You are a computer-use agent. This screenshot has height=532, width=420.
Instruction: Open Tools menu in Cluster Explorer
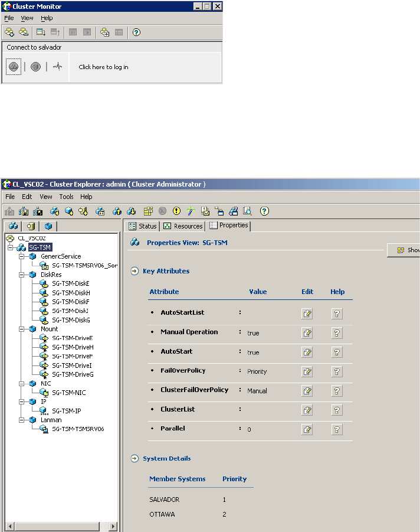click(x=67, y=197)
